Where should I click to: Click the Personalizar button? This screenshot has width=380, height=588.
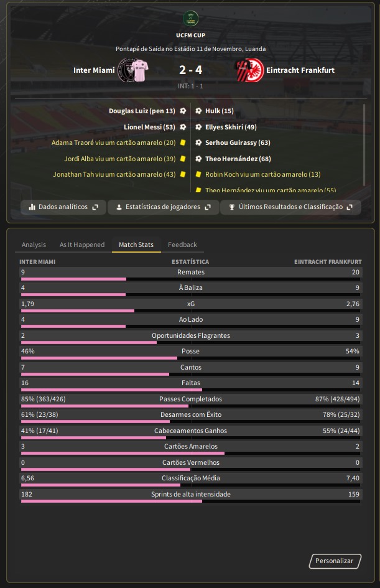(334, 561)
